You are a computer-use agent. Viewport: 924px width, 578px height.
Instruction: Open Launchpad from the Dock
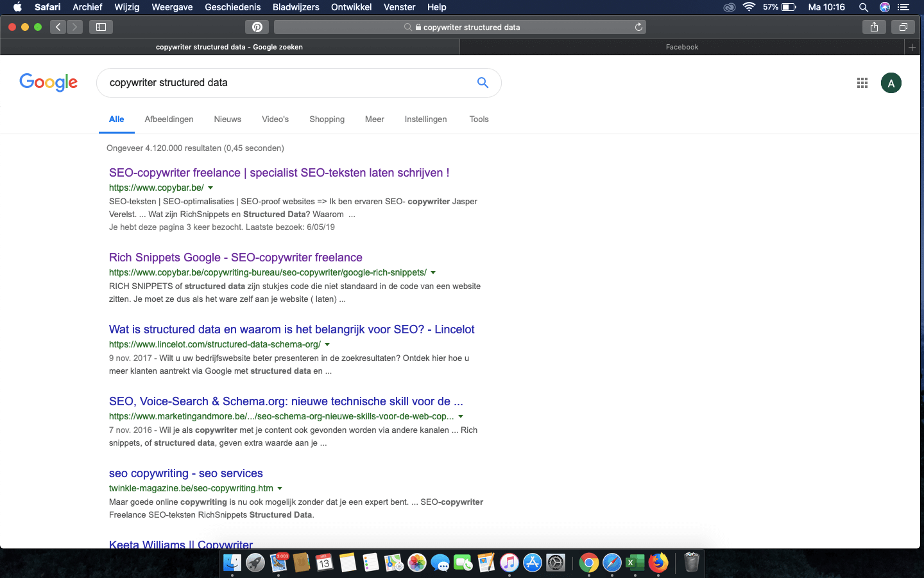point(255,563)
